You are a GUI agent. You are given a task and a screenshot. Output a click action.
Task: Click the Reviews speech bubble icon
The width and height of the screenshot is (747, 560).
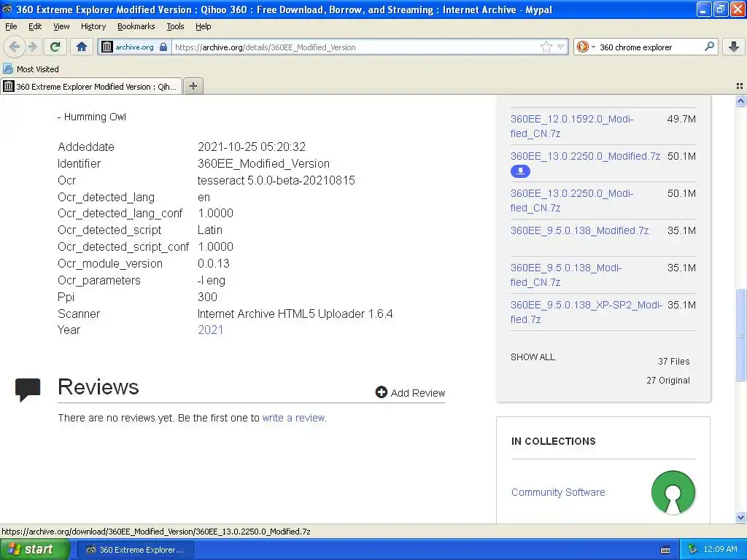[x=28, y=389]
